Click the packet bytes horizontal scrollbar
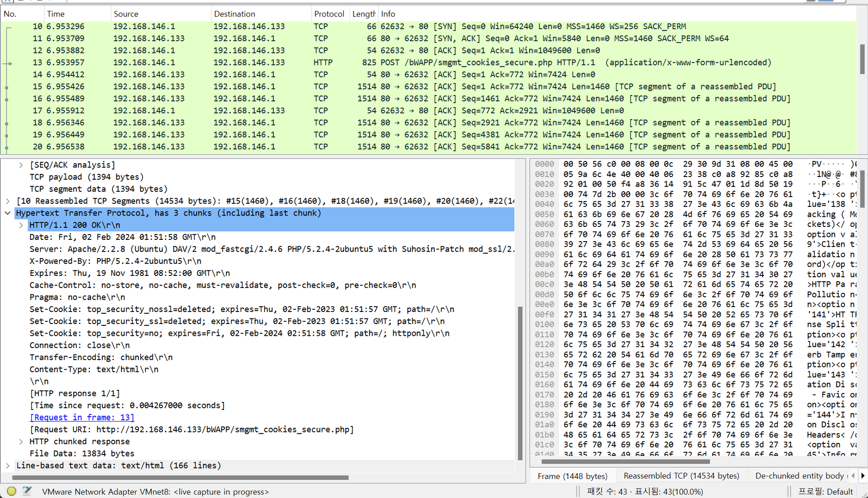868x498 pixels. pos(625,462)
